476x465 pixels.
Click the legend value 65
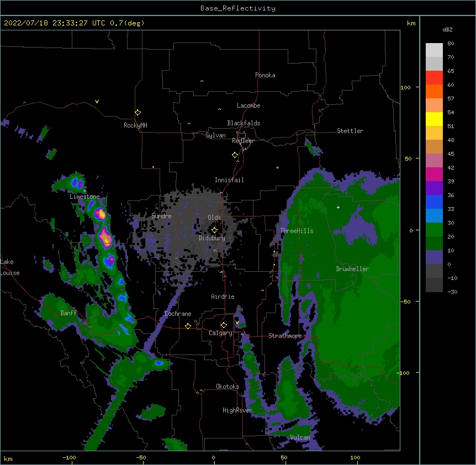click(451, 71)
